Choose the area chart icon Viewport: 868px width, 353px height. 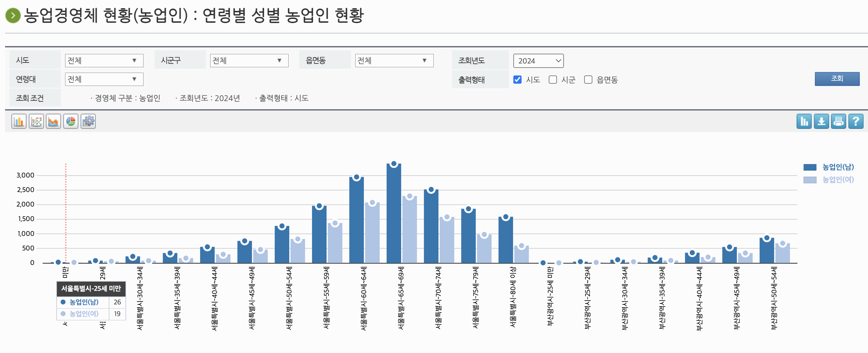point(53,122)
